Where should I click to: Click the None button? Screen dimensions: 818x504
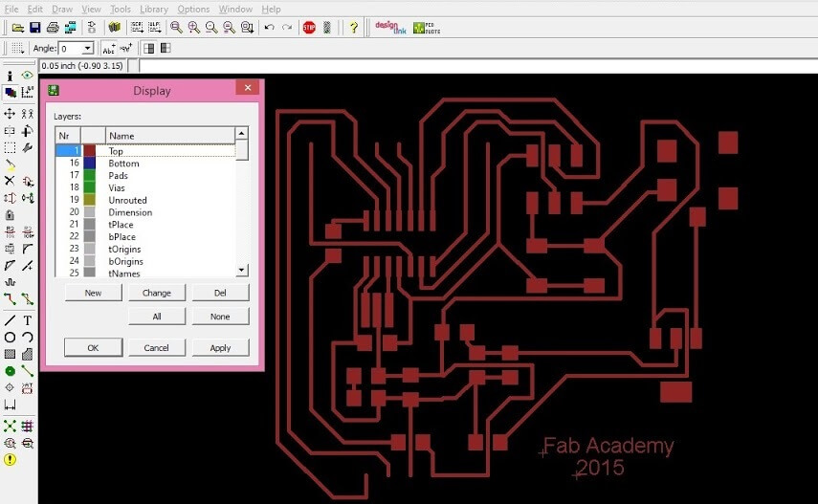tap(220, 317)
